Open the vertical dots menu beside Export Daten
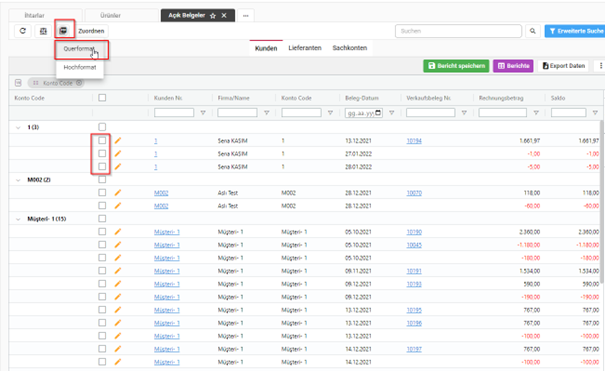Viewport: 605px width, 371px height. [x=600, y=66]
